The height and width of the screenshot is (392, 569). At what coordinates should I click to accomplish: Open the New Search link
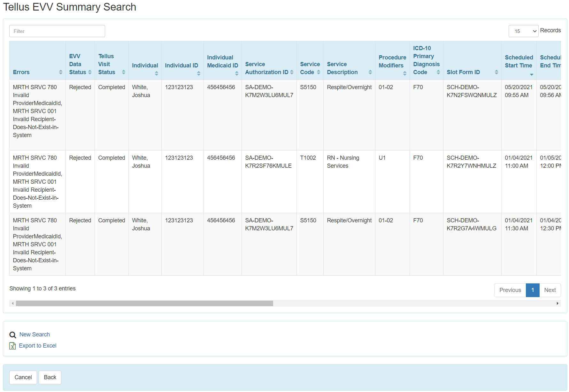[35, 334]
